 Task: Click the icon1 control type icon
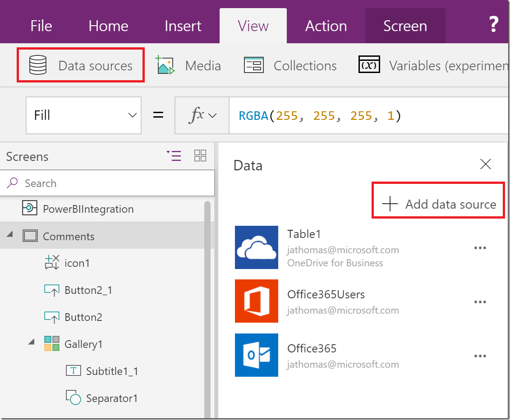52,262
